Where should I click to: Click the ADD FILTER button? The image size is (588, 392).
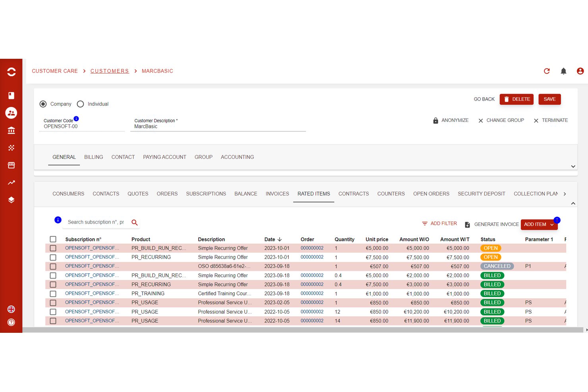point(439,224)
